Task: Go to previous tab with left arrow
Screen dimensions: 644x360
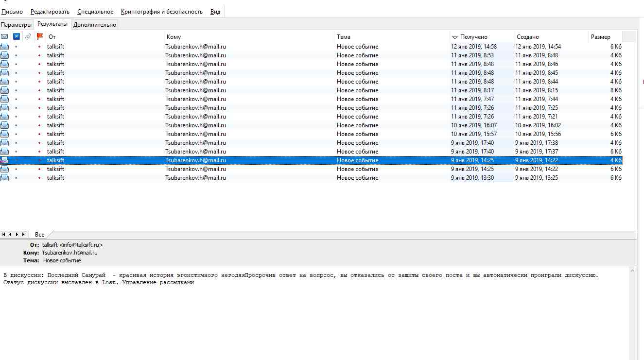Action: point(10,235)
